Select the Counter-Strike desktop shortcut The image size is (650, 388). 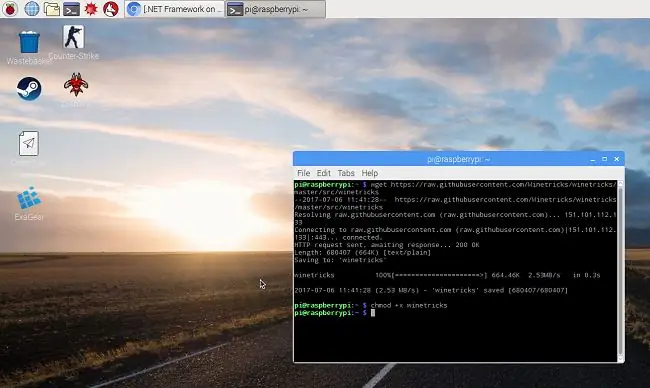(73, 42)
